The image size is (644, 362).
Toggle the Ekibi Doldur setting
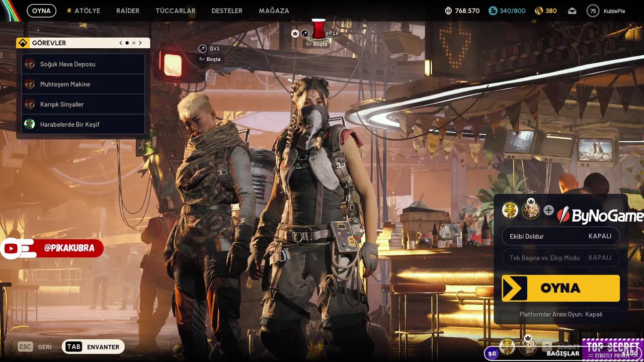coord(560,236)
